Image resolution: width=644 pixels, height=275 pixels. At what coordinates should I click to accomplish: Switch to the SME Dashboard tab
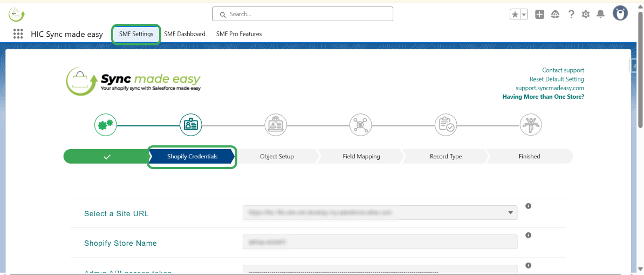[185, 33]
